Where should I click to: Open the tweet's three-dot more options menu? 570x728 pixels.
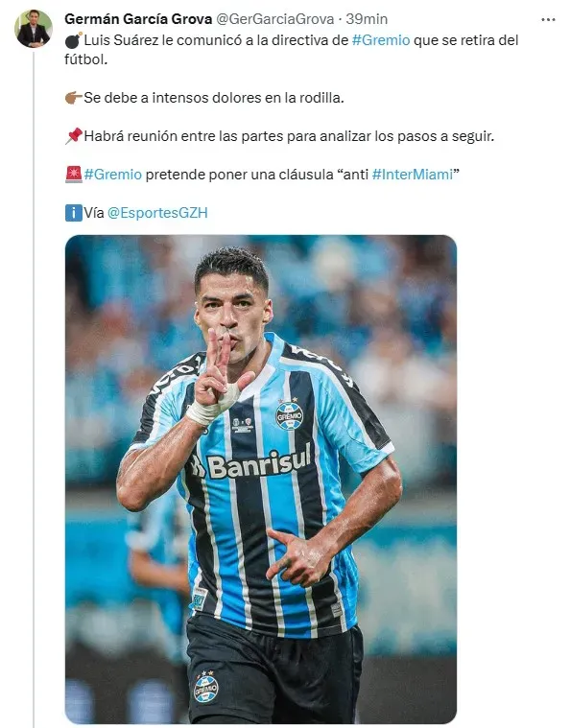point(548,19)
